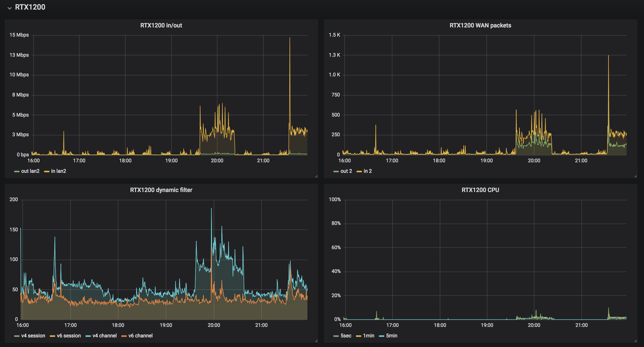644x347 pixels.
Task: Open the RTX1200 dynamic filter title menu
Action: tap(161, 190)
